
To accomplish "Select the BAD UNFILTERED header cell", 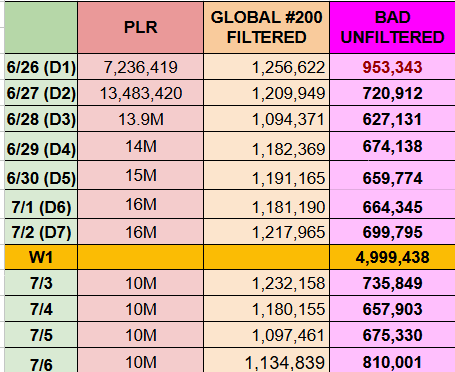I will click(392, 27).
